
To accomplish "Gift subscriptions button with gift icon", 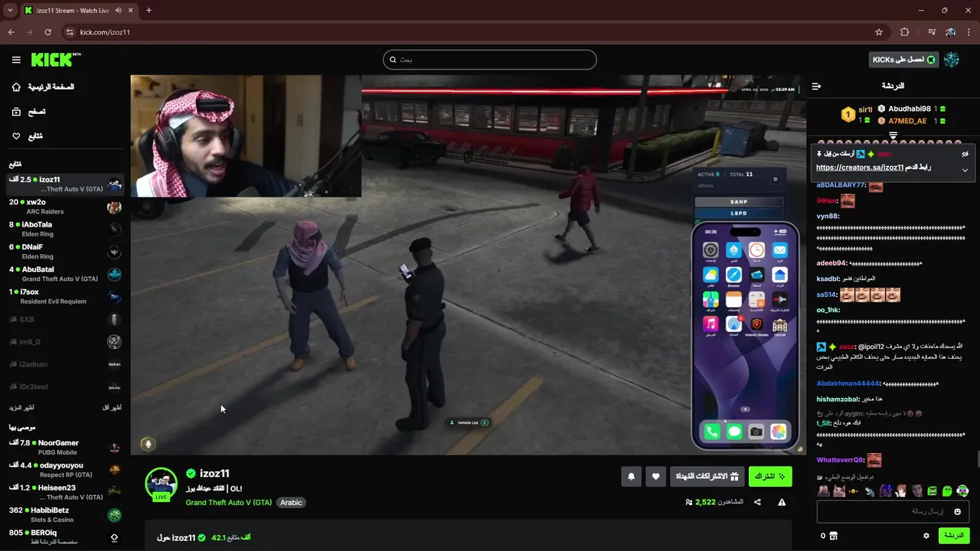I will point(707,477).
